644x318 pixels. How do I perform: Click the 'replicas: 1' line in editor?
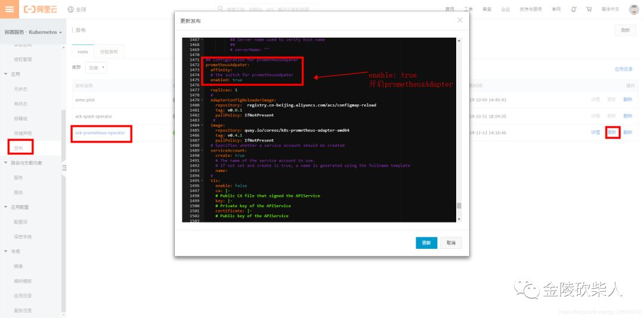coord(224,90)
